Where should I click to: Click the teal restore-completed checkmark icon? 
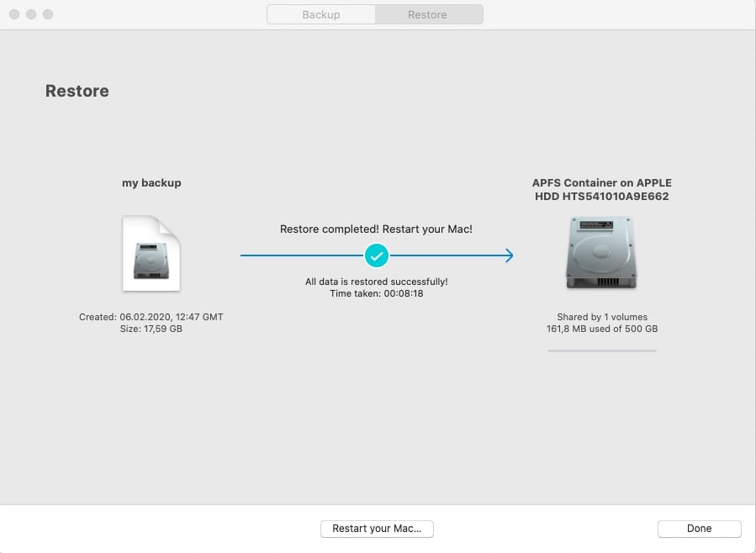(x=377, y=255)
